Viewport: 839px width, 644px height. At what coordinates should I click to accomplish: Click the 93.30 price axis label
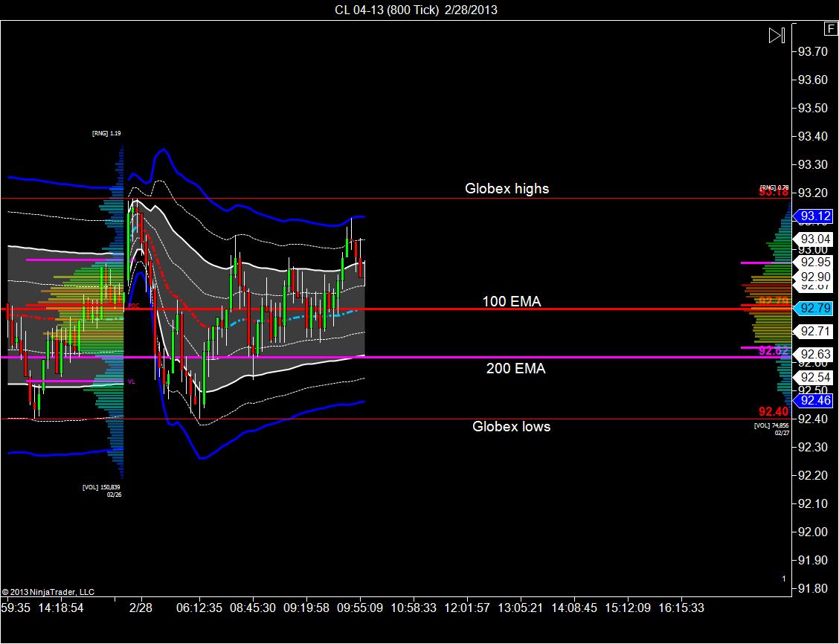pos(813,165)
